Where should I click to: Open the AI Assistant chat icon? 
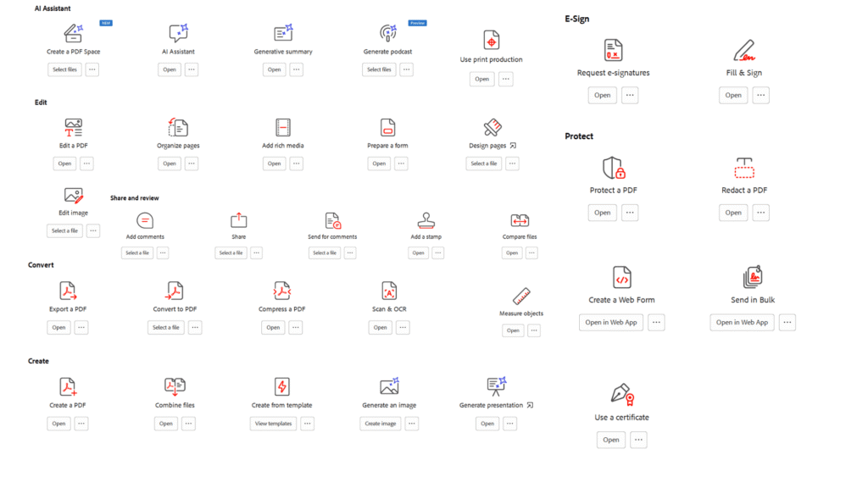coord(177,34)
